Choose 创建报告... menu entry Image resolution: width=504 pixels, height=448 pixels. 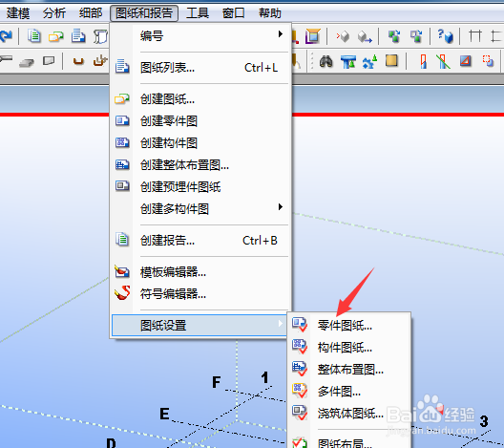200,241
